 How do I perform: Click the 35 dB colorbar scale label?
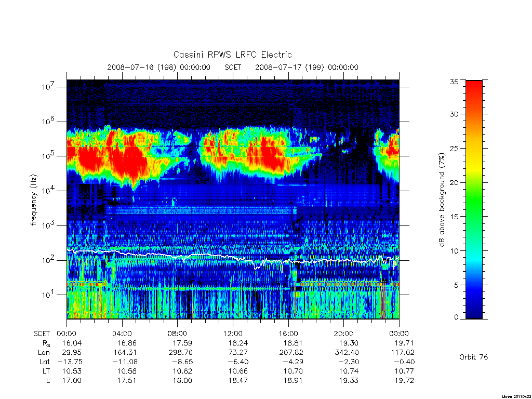tap(454, 82)
